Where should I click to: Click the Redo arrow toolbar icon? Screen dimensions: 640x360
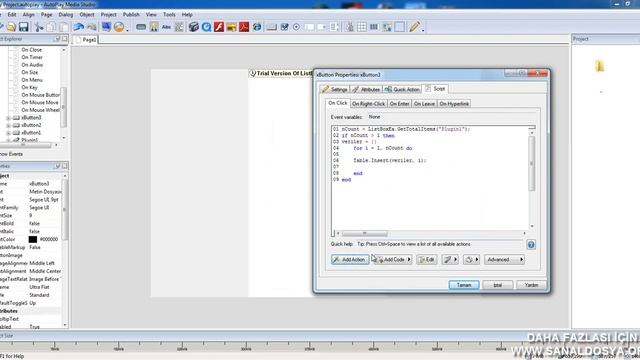91,27
